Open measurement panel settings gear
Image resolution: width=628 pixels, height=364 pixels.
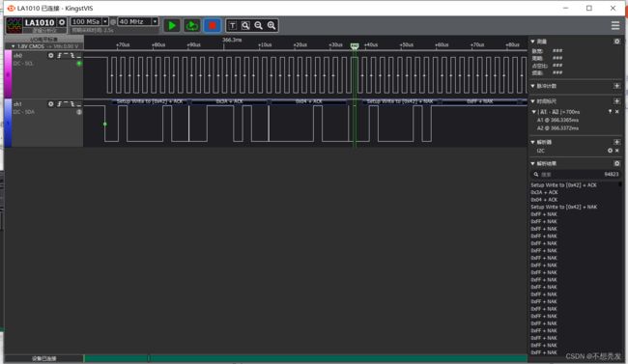616,42
